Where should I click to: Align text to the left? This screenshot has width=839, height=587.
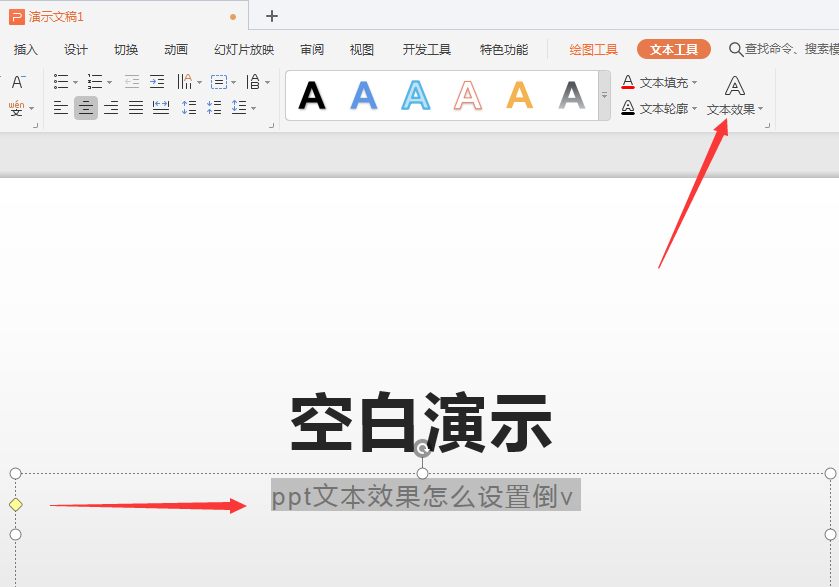point(61,108)
